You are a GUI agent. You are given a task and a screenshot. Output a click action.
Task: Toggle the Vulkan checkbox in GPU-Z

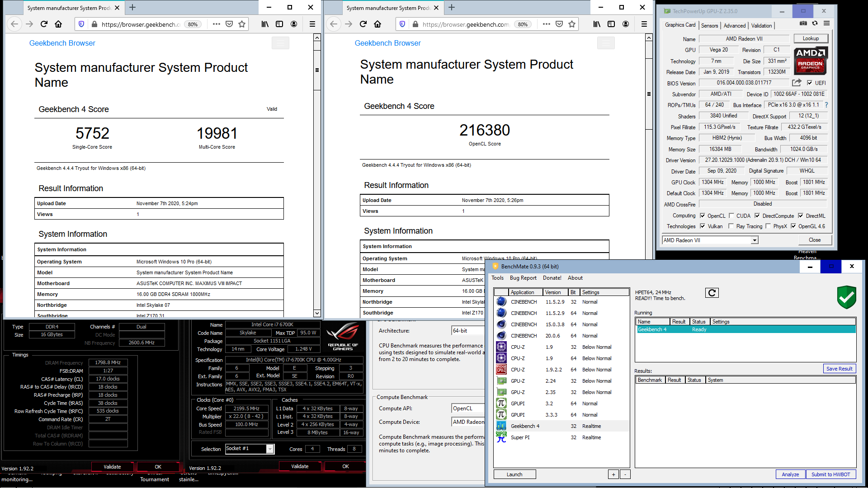click(703, 226)
